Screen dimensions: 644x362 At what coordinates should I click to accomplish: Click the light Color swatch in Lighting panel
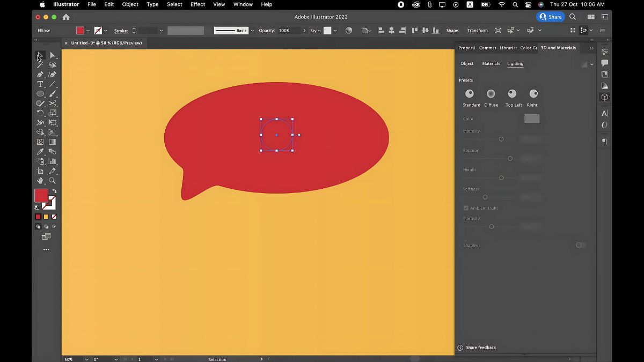[x=532, y=119]
